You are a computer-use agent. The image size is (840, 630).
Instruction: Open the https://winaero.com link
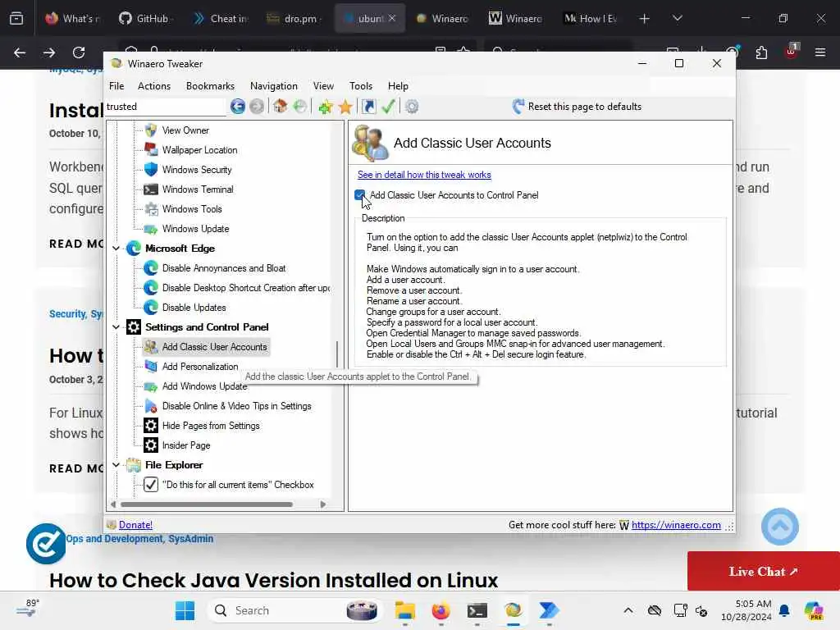(676, 525)
